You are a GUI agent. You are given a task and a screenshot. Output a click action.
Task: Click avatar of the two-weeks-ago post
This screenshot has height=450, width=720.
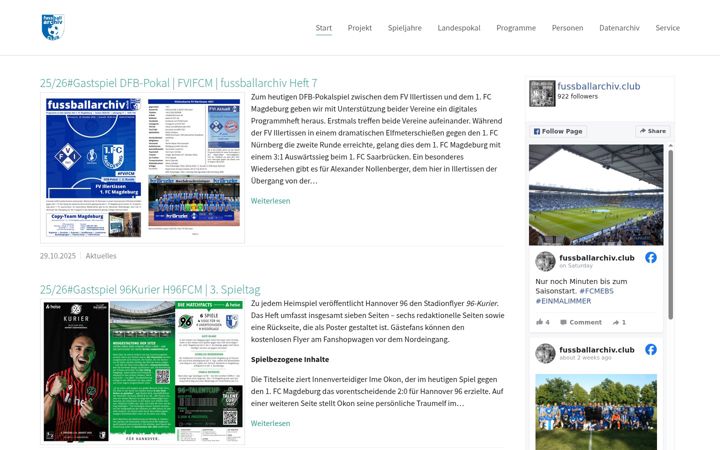(x=546, y=353)
